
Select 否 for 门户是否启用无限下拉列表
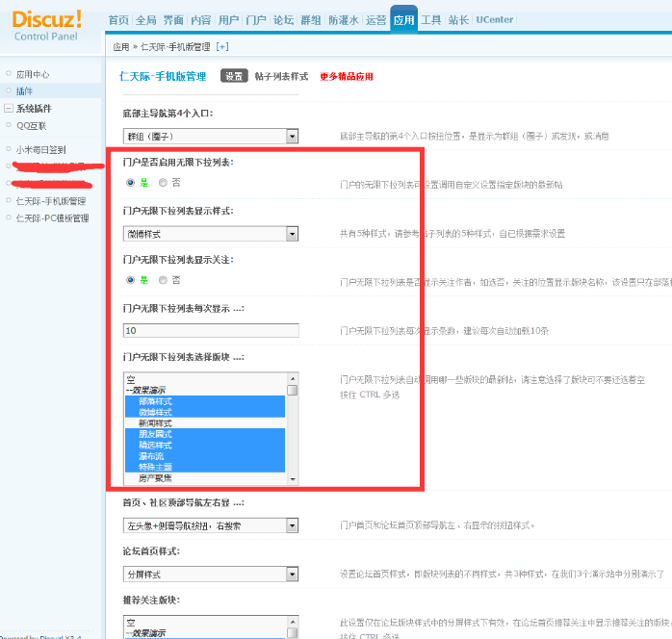(163, 183)
